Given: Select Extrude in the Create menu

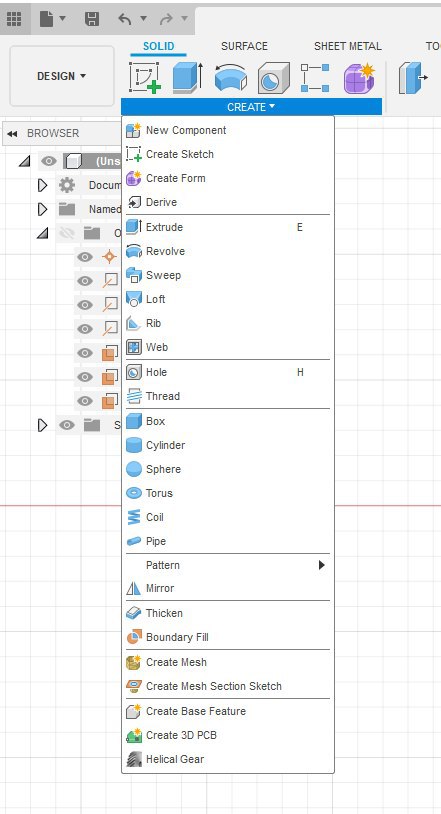Looking at the screenshot, I should click(x=228, y=227).
